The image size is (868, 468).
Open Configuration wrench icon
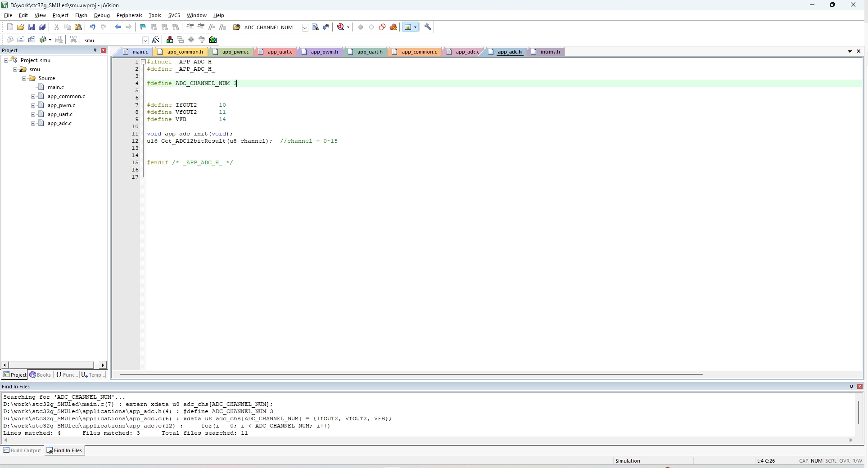pos(428,27)
